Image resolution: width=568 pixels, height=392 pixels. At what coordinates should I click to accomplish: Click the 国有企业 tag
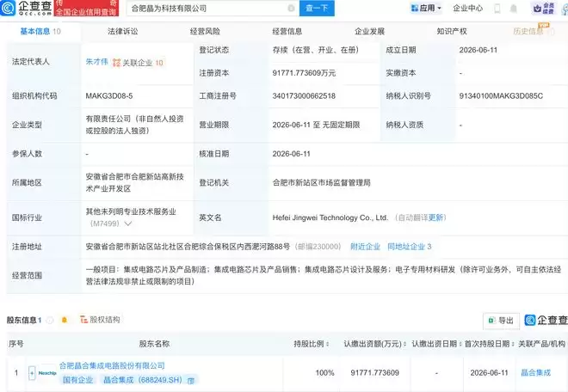click(77, 380)
